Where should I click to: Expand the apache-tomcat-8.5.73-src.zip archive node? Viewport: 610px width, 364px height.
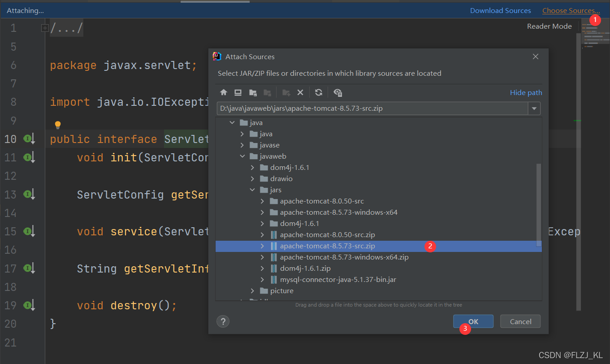tap(263, 246)
